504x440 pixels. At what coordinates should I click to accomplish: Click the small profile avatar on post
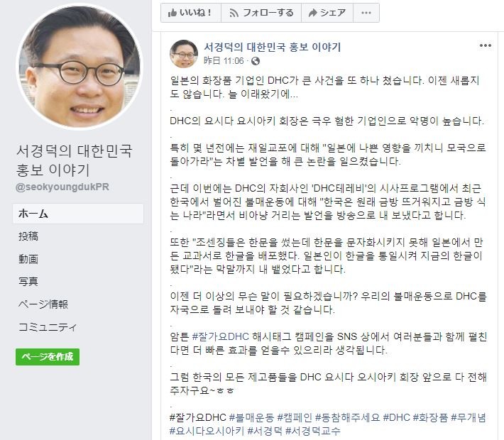pos(184,54)
